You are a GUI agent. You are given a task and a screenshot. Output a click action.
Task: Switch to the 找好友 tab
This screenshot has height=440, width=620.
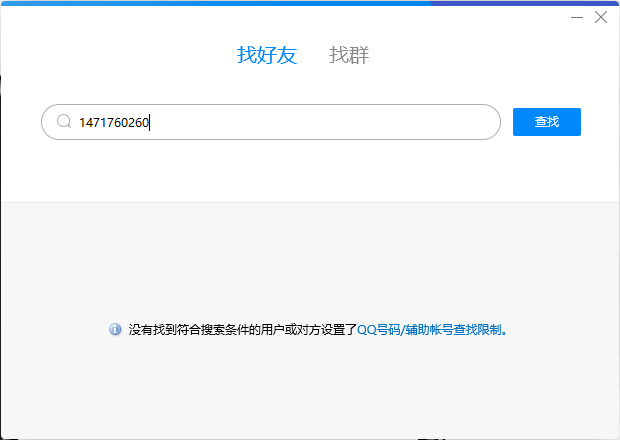(267, 55)
